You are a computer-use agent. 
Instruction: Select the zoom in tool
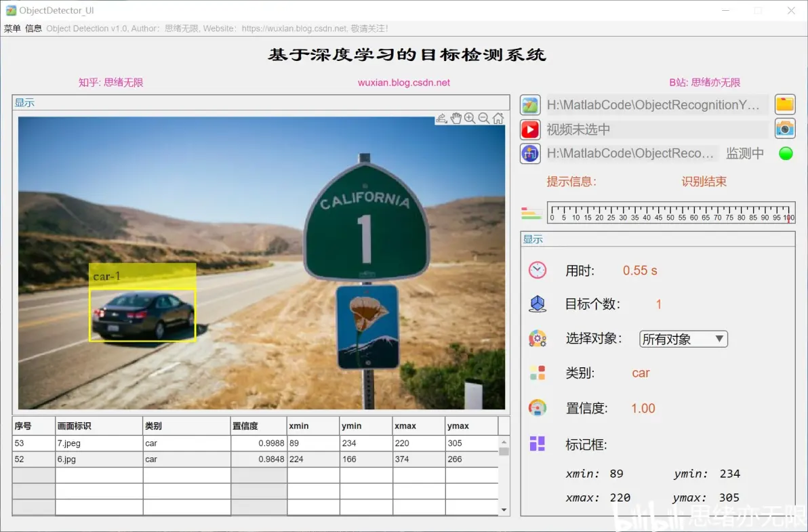[470, 119]
